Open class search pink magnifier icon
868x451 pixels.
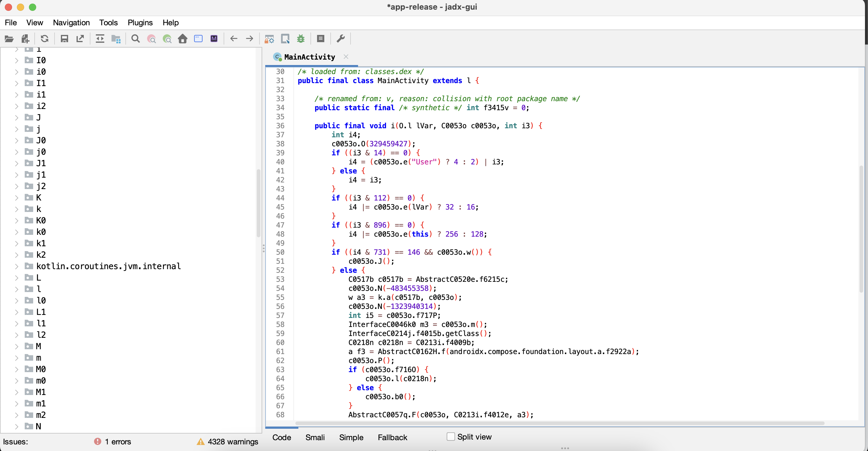tap(151, 39)
